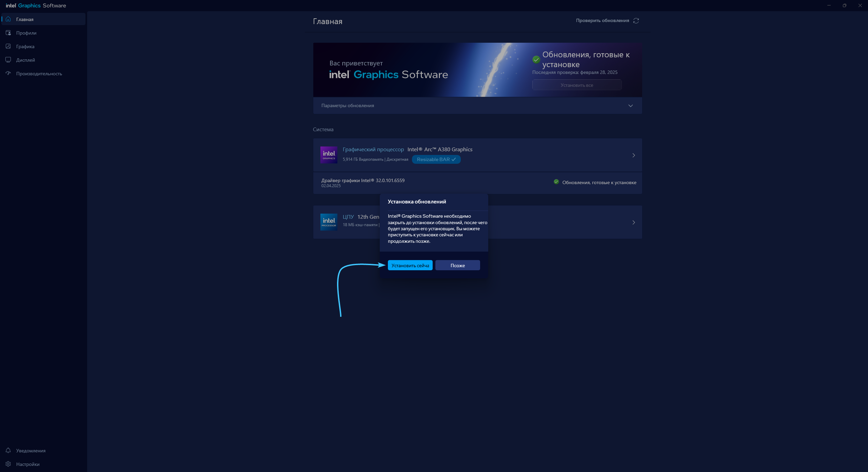Click the Дисплей monitor icon
This screenshot has height=472, width=868.
[x=8, y=60]
